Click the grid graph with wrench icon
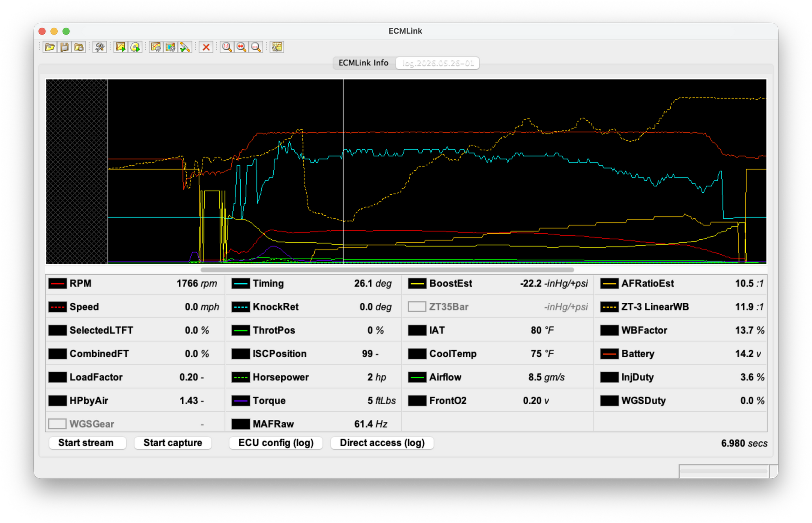Viewport: 812px width, 523px height. [x=277, y=47]
